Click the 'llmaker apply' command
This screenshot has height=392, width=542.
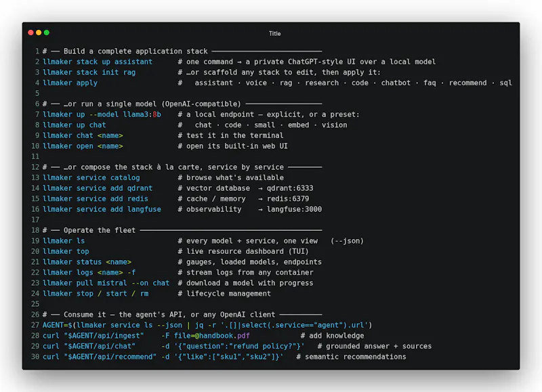point(70,83)
